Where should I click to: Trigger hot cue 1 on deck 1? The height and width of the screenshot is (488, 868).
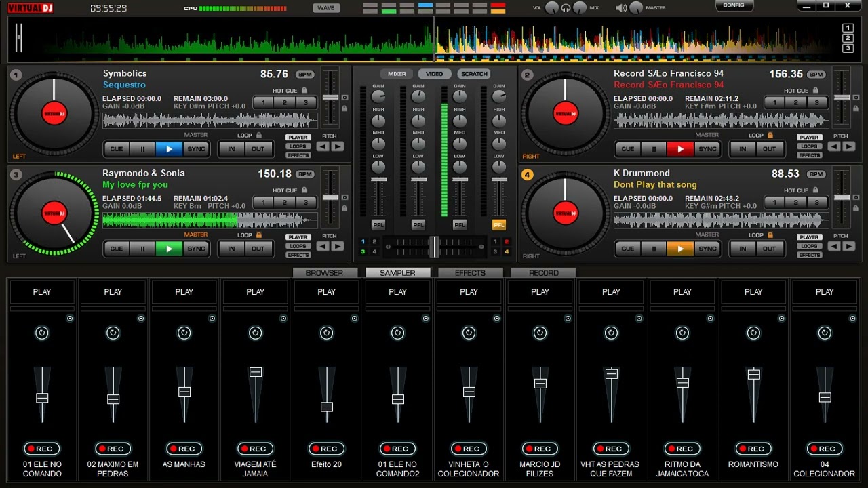coord(263,103)
